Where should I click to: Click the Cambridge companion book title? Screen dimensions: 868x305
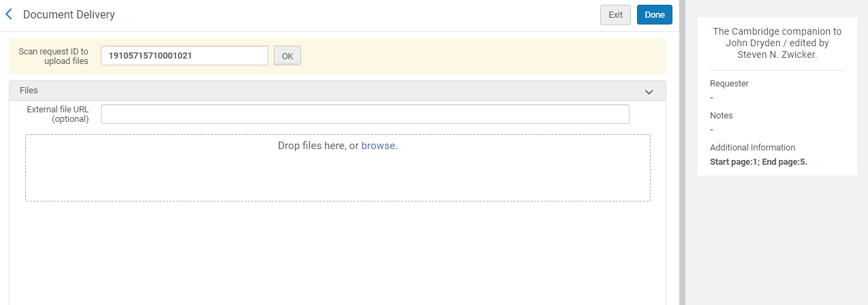tap(777, 43)
